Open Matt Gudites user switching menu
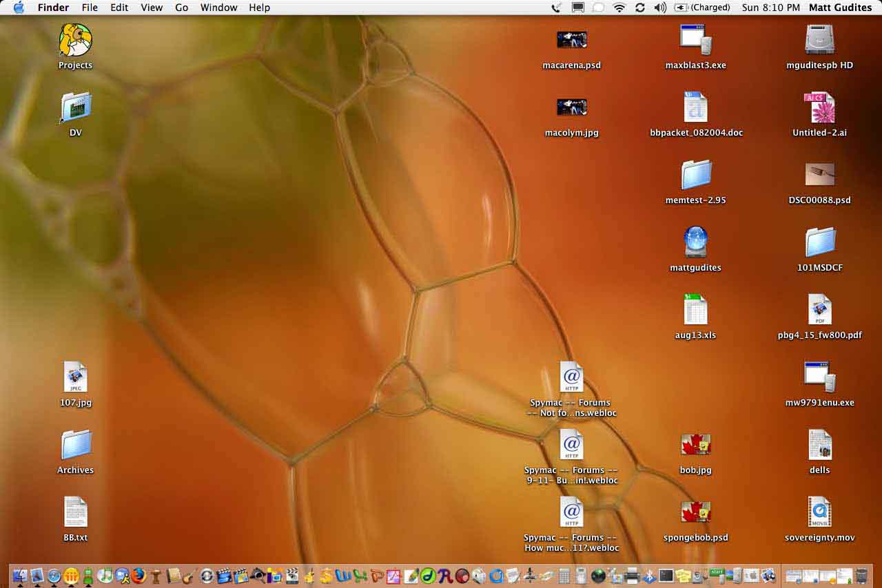882x588 pixels. (x=840, y=8)
